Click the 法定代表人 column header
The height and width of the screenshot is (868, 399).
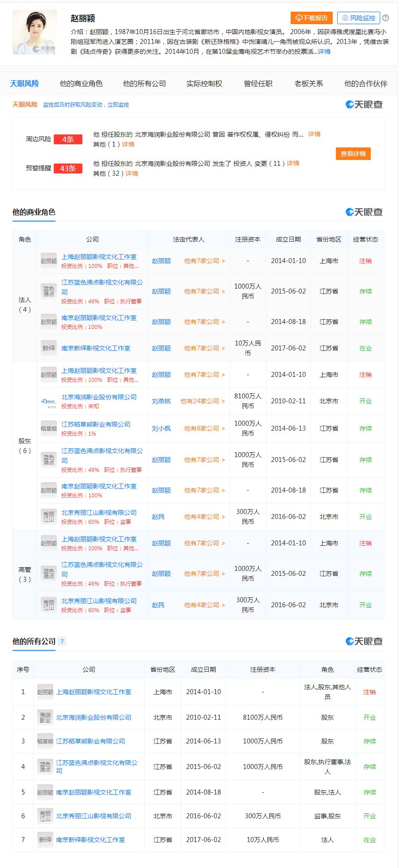189,239
